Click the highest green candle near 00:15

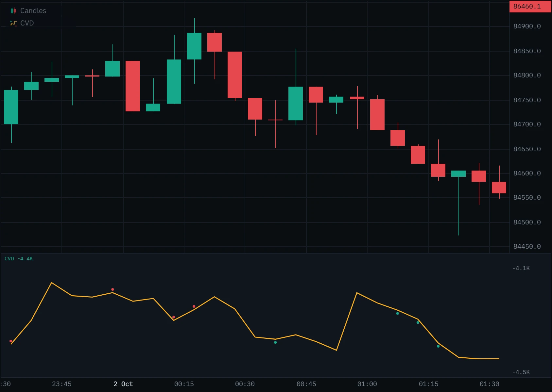(x=194, y=46)
